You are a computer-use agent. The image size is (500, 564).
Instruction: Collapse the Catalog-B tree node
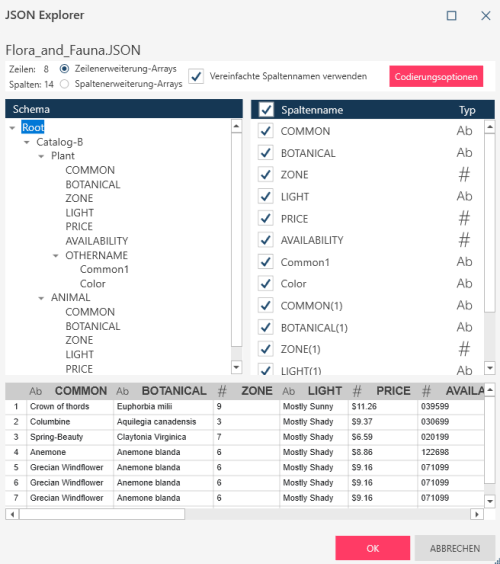(x=27, y=142)
